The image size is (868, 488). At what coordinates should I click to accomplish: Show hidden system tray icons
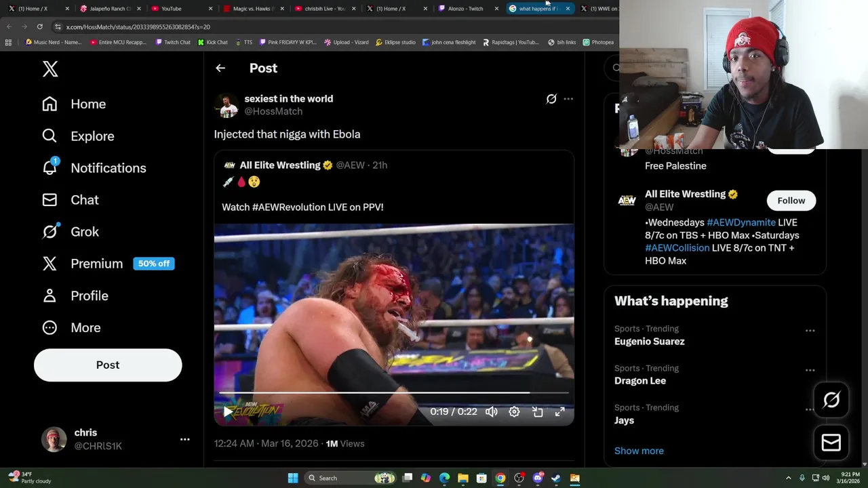[788, 478]
